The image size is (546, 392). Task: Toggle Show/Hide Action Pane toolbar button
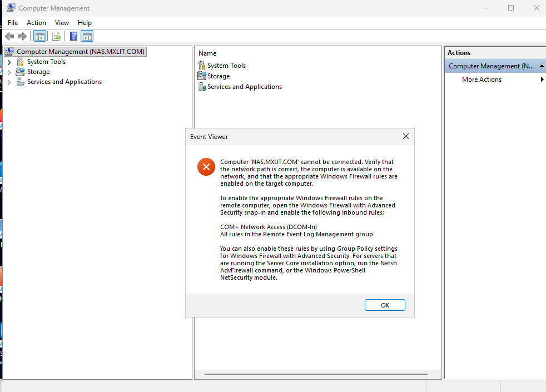point(87,37)
